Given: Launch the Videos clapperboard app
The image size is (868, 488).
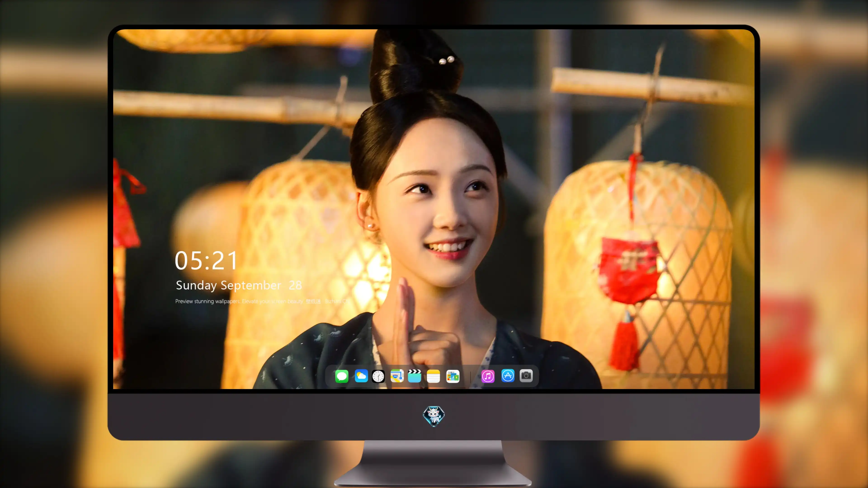Looking at the screenshot, I should point(415,376).
